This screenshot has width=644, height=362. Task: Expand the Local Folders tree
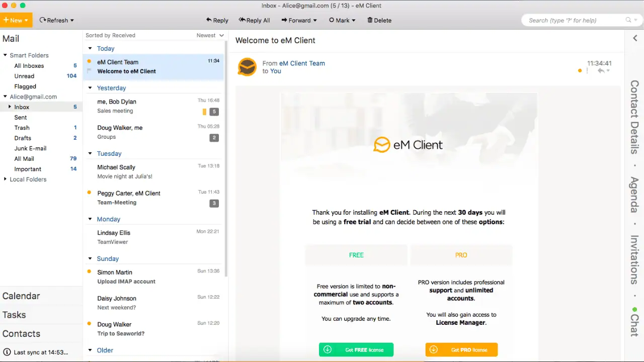(x=5, y=179)
